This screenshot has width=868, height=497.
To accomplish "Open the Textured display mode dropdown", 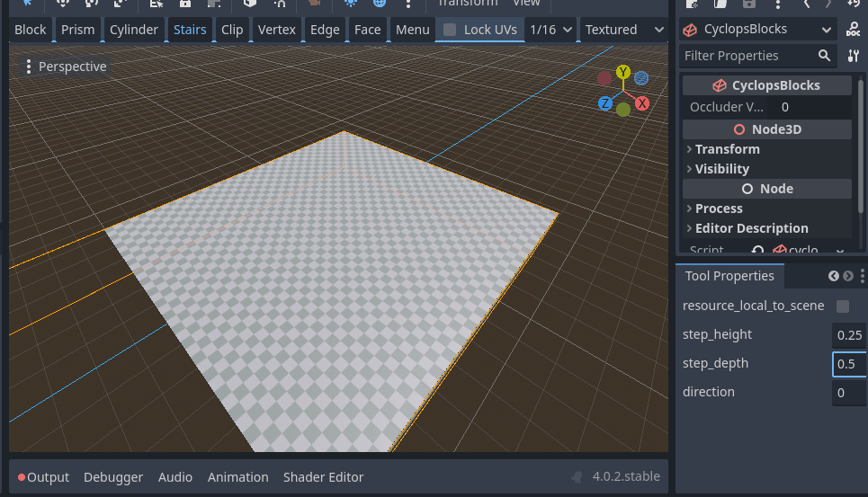I will click(x=624, y=30).
